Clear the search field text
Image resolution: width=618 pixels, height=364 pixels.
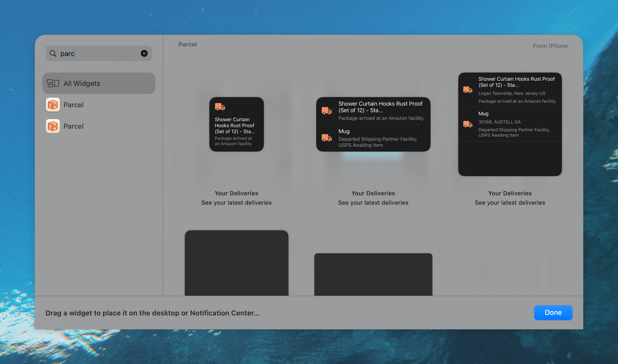click(144, 53)
